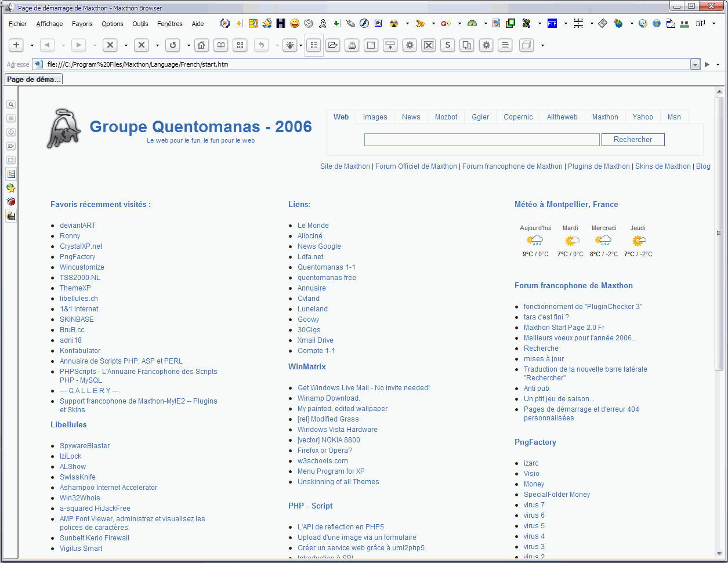Click the FTP plugin icon

tap(552, 23)
